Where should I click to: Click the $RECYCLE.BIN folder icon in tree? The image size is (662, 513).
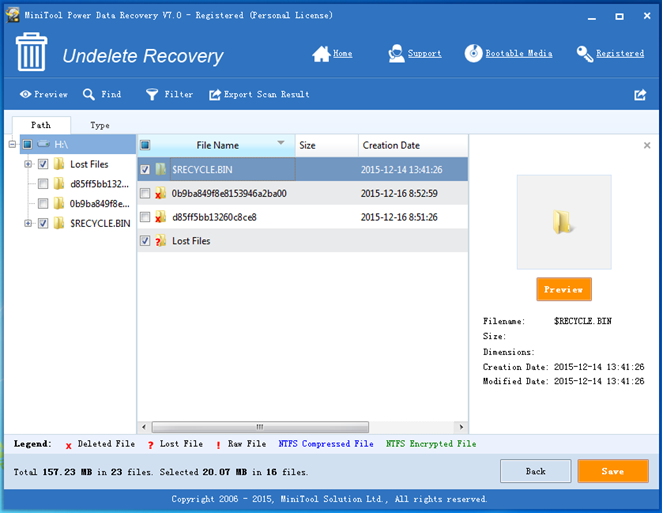[59, 223]
